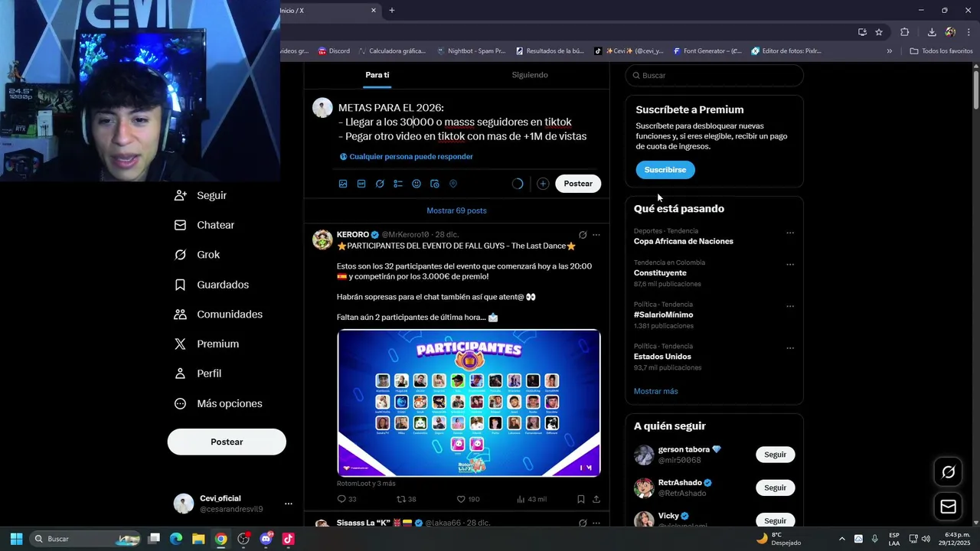Add a photo to the post composer
This screenshot has height=551, width=980.
tap(343, 184)
